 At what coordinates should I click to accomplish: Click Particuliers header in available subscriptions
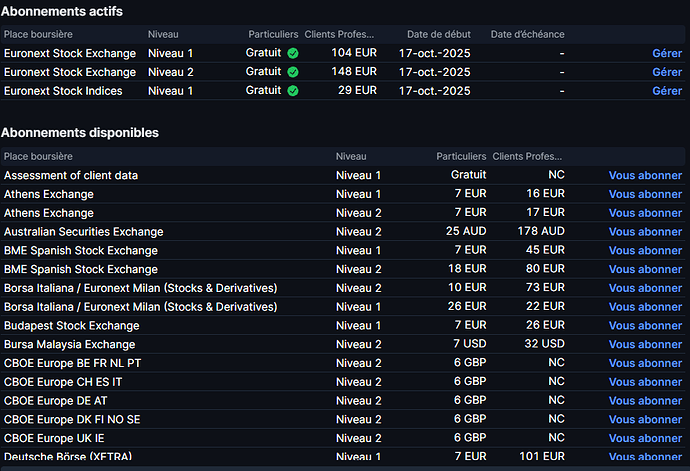click(x=461, y=156)
